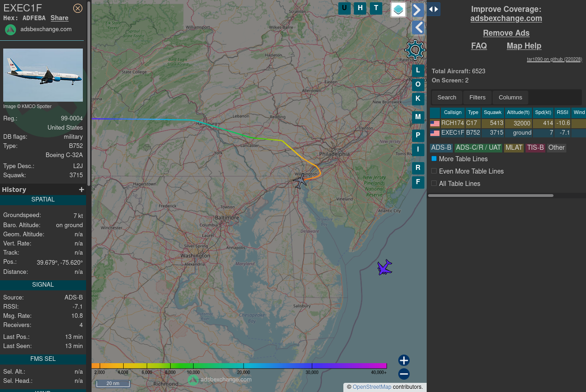The height and width of the screenshot is (392, 586).
Task: Click the info panel vertical scrollbar
Action: click(89, 93)
